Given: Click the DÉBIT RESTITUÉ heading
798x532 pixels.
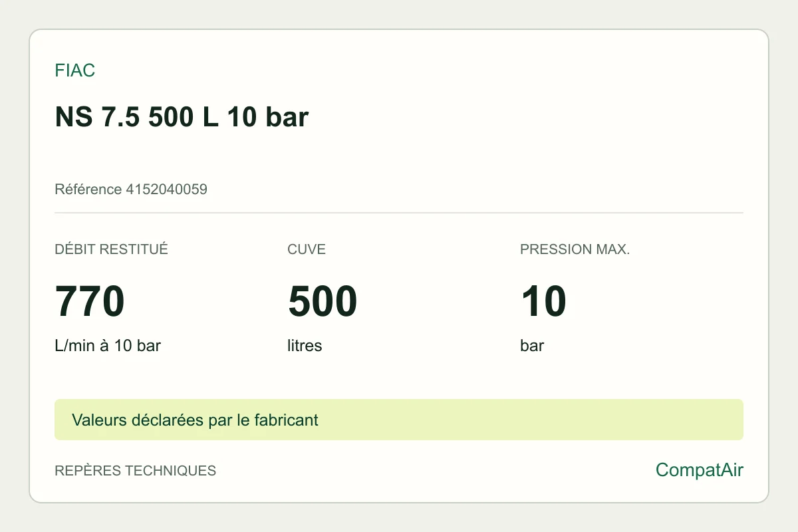Looking at the screenshot, I should click(x=111, y=249).
